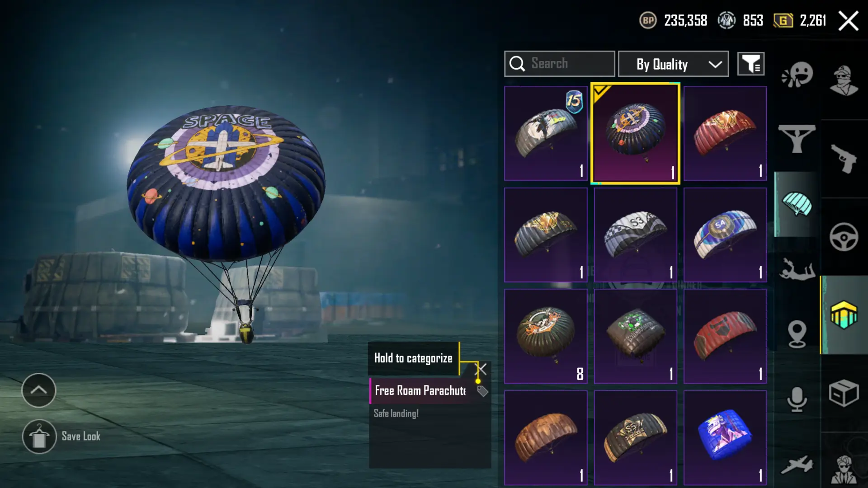The image size is (868, 488).
Task: Open the emotes category icon
Action: (x=797, y=75)
